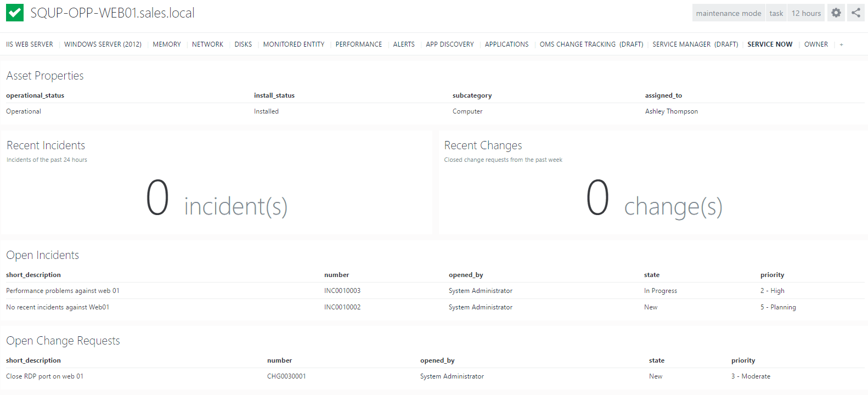This screenshot has height=395, width=868.
Task: Switch to the Performance tab
Action: 359,44
